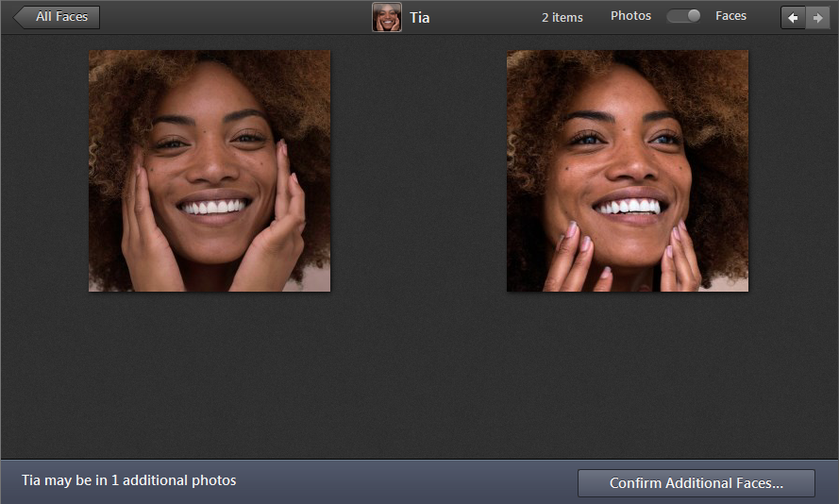Open Confirm Additional Faces
This screenshot has height=504, width=839.
coord(696,483)
